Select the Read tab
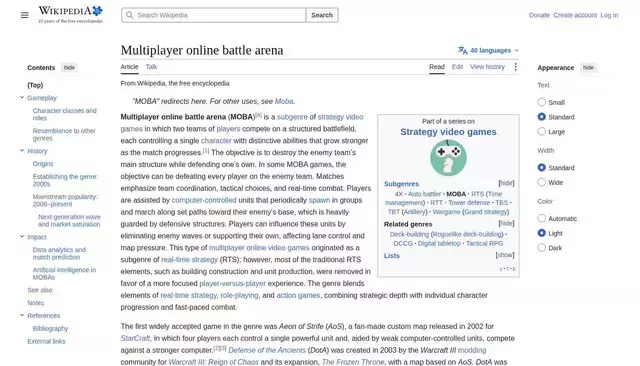The image size is (640, 366). pyautogui.click(x=437, y=67)
